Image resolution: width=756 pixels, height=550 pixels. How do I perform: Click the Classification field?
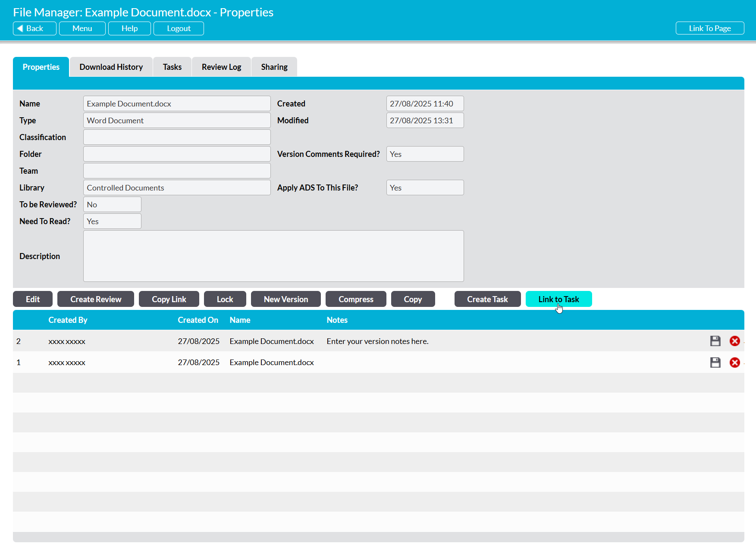[x=177, y=137]
